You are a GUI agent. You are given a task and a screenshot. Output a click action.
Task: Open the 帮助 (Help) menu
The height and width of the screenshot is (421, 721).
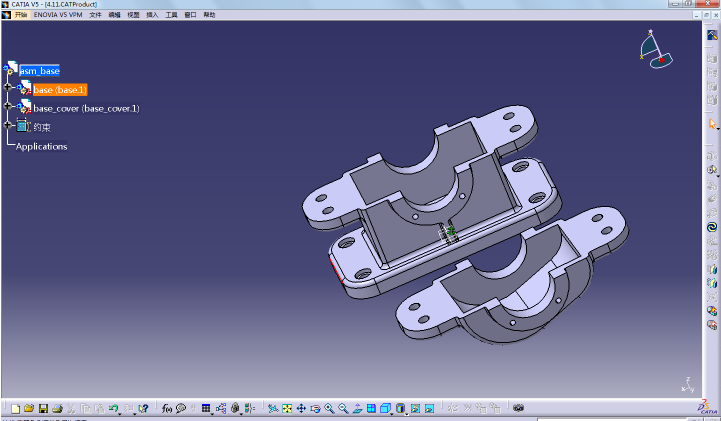(x=209, y=16)
